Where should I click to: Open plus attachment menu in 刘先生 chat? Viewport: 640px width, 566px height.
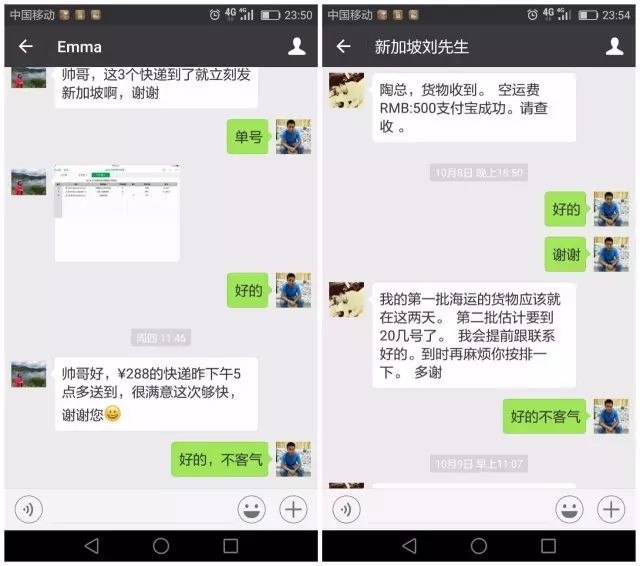click(611, 509)
